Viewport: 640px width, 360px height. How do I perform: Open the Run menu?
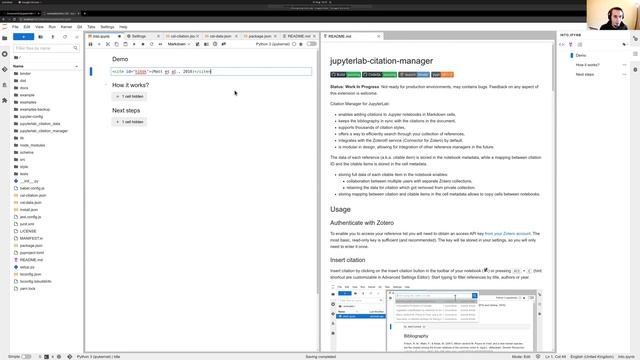pyautogui.click(x=52, y=27)
